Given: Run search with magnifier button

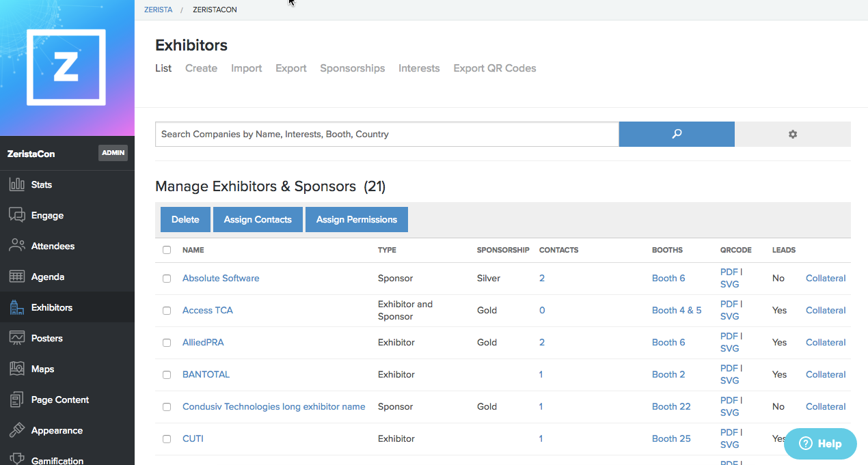Looking at the screenshot, I should [677, 134].
